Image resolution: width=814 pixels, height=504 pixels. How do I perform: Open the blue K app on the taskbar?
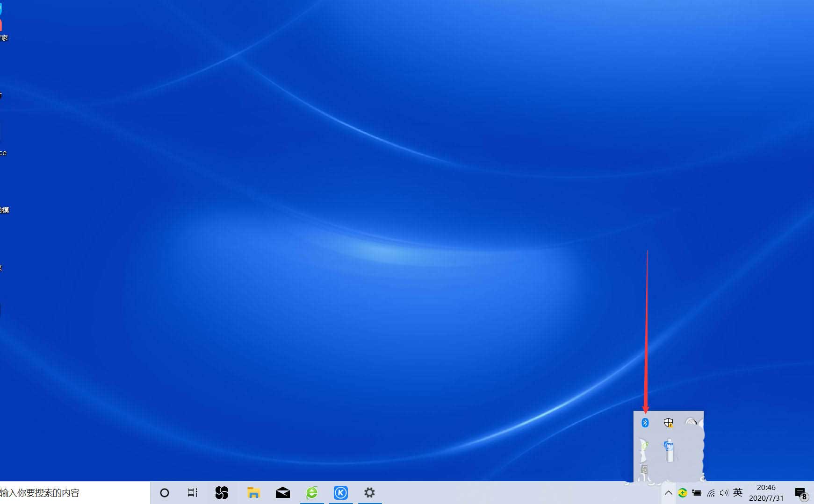341,493
